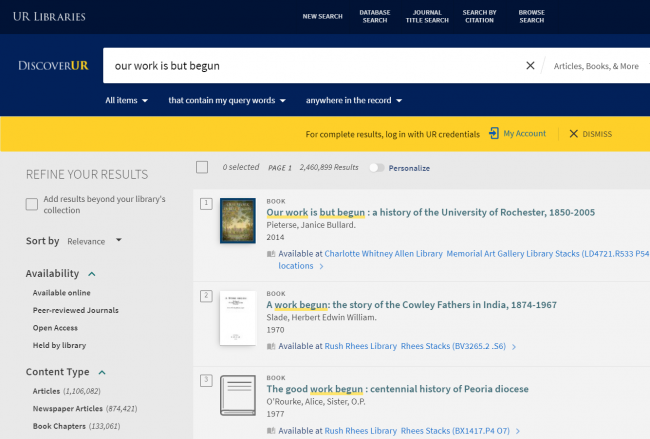Enable add results beyond your library's collection
Screen dimensions: 650x439
[x=32, y=204]
